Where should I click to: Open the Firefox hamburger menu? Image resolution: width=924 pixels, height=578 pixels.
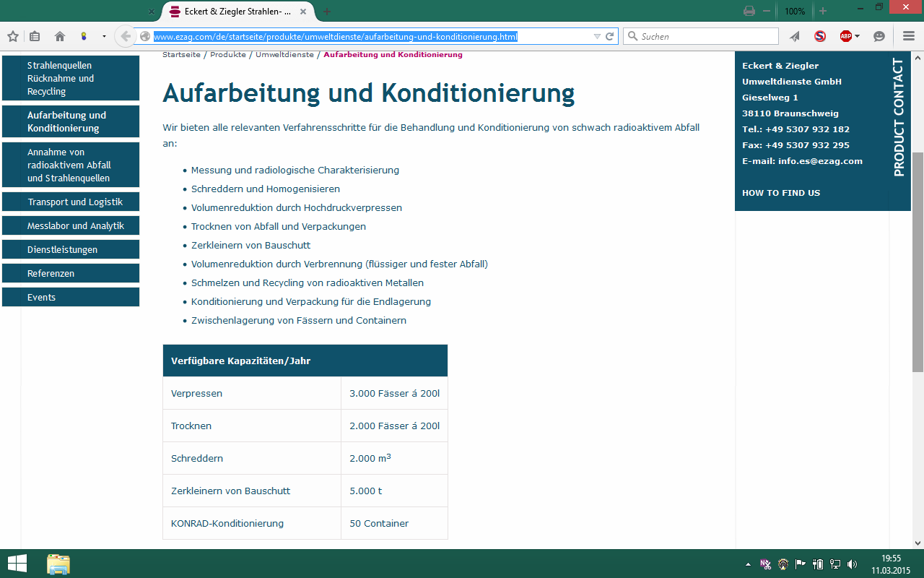coord(909,36)
